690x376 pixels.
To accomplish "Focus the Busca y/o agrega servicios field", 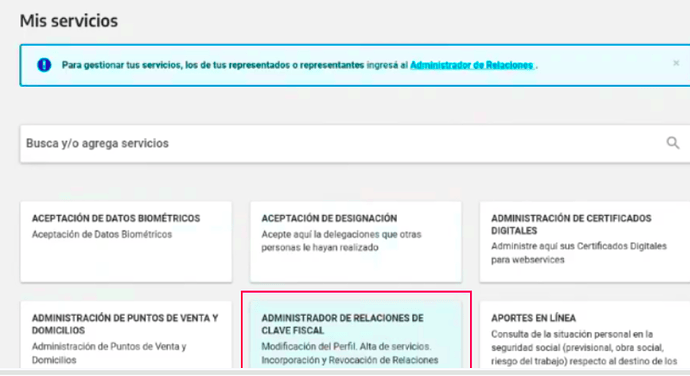I will tap(355, 144).
